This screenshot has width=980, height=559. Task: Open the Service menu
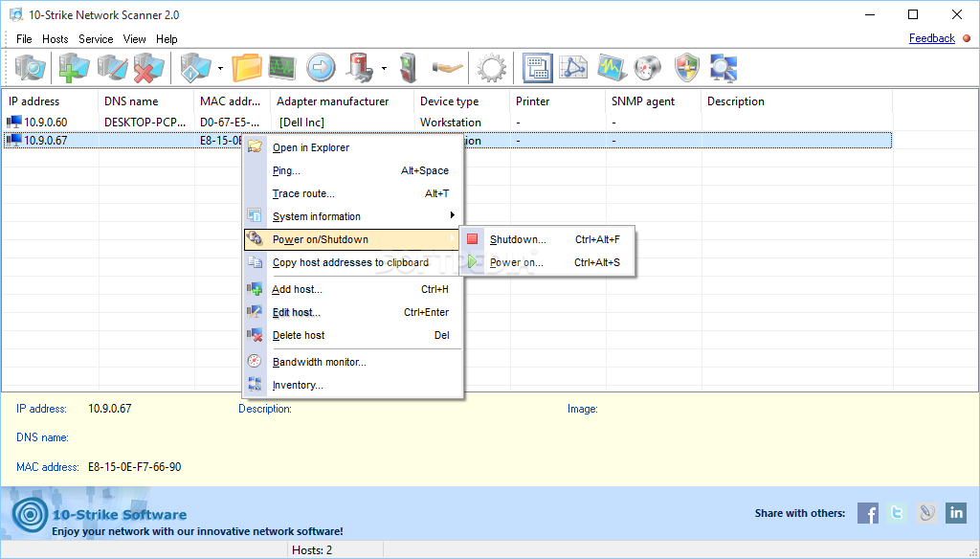pyautogui.click(x=96, y=39)
